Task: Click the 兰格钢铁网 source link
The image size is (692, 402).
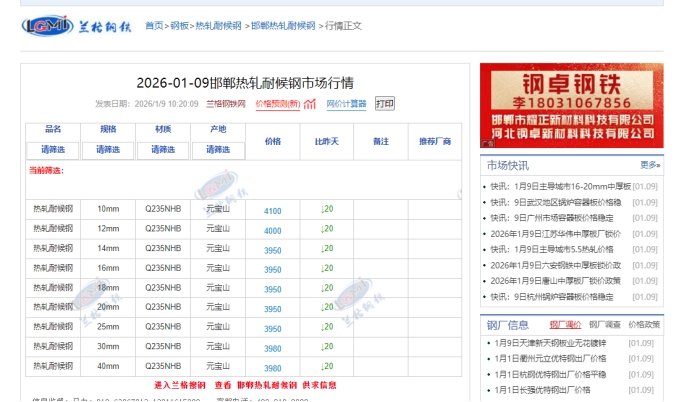Action: pyautogui.click(x=226, y=104)
